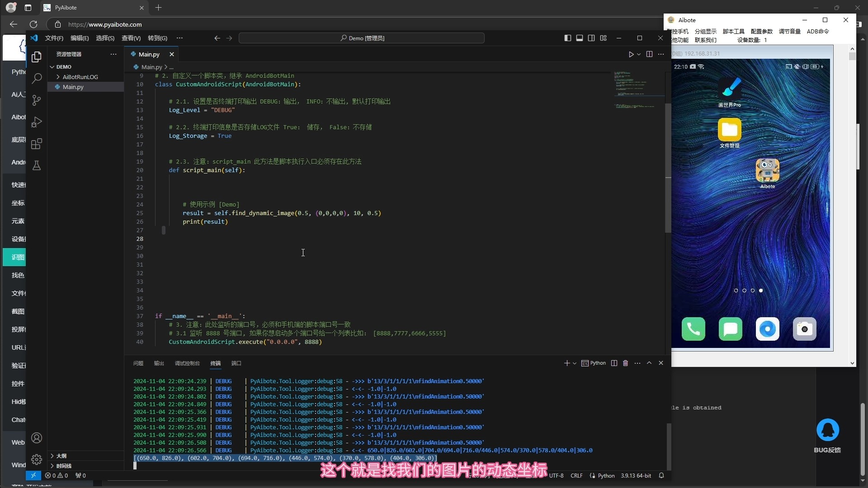Switch to the 问题 problems tab
868x488 pixels.
(138, 363)
